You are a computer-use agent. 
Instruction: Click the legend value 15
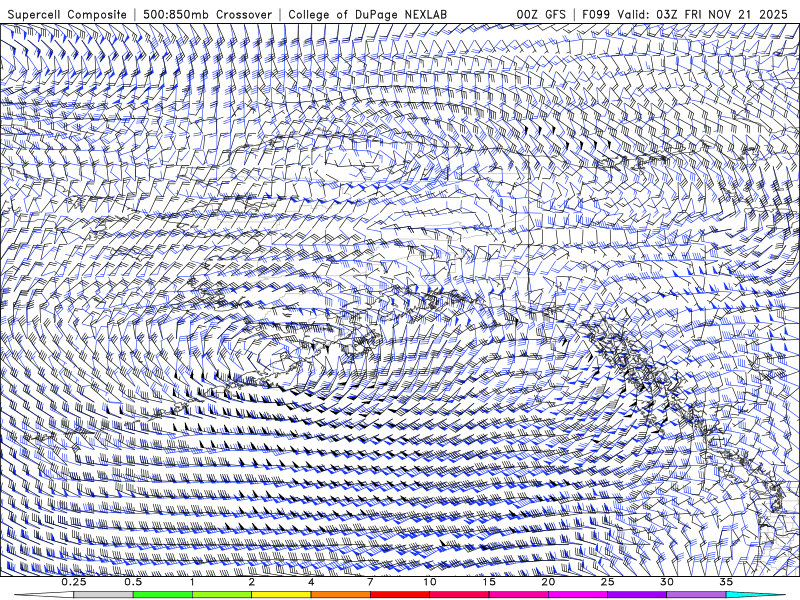click(489, 582)
